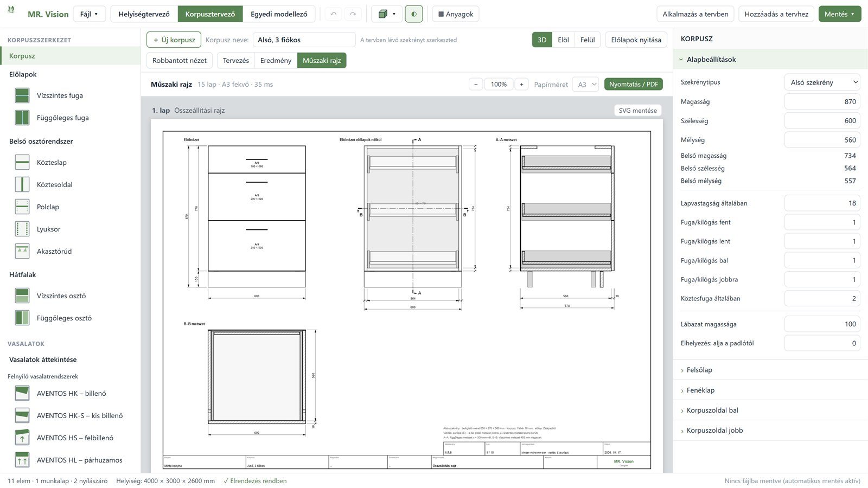The height and width of the screenshot is (488, 868).
Task: Insert a Közteslap divider
Action: (x=71, y=162)
